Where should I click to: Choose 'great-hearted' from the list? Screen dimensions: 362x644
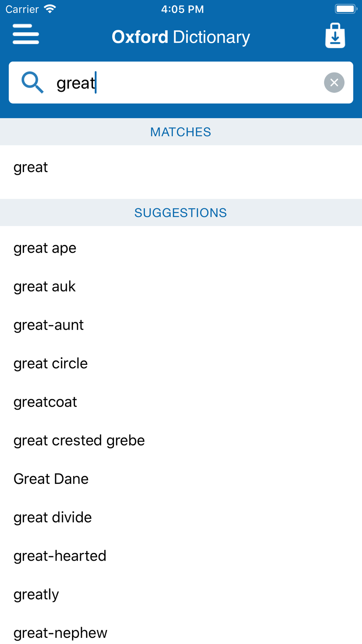(181, 556)
